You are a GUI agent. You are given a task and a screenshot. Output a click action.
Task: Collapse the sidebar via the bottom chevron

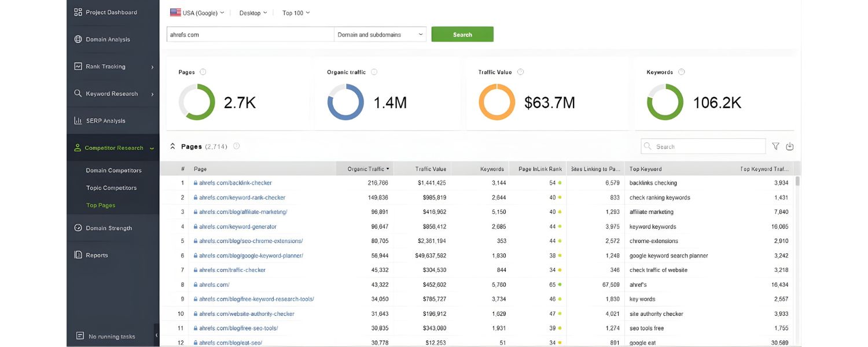[x=156, y=334]
